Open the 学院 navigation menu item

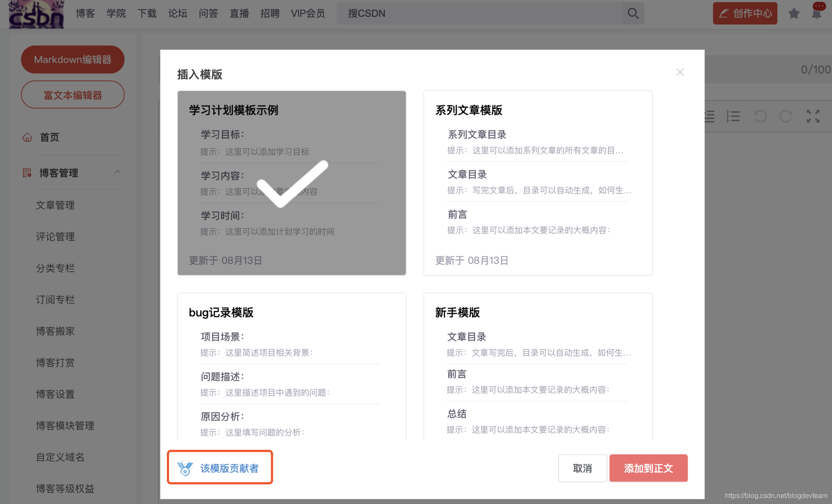click(x=116, y=13)
